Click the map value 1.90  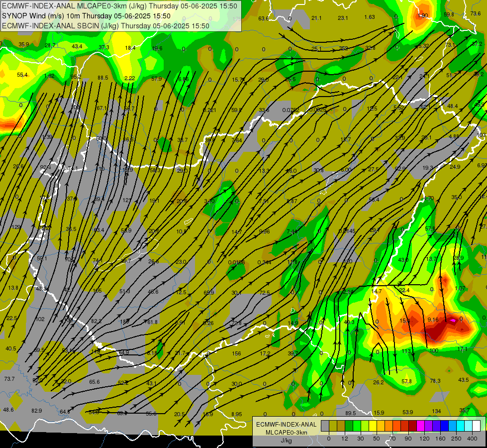coord(423,15)
